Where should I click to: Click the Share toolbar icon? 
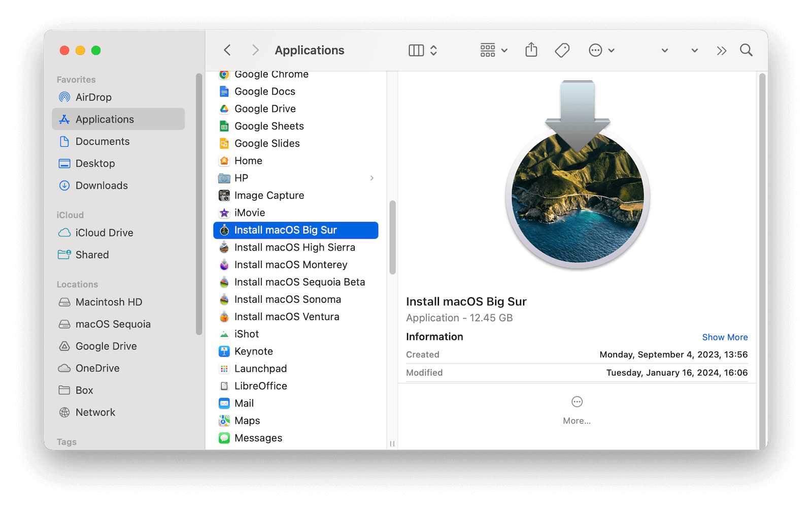[x=531, y=50]
